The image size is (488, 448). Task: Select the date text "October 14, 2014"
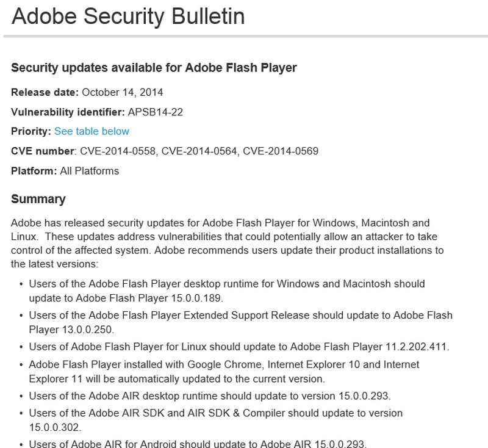pyautogui.click(x=122, y=93)
